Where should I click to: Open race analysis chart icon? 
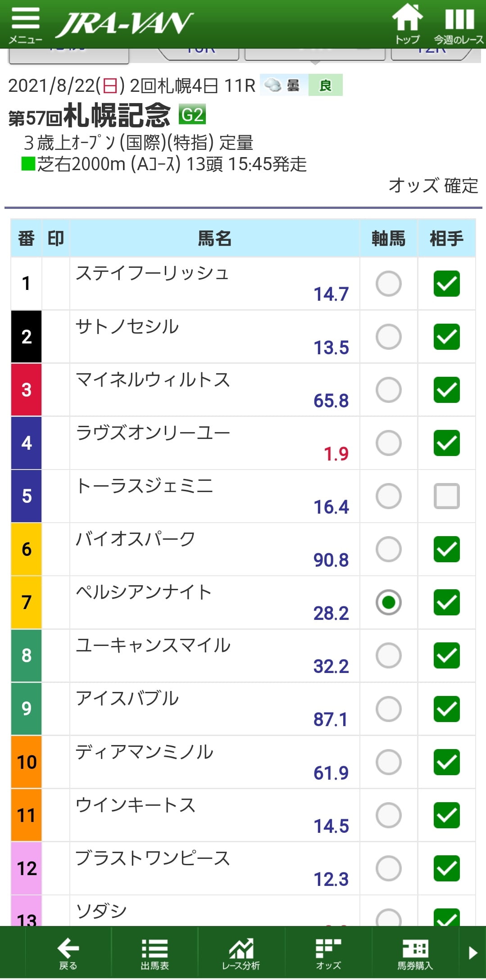click(x=241, y=953)
